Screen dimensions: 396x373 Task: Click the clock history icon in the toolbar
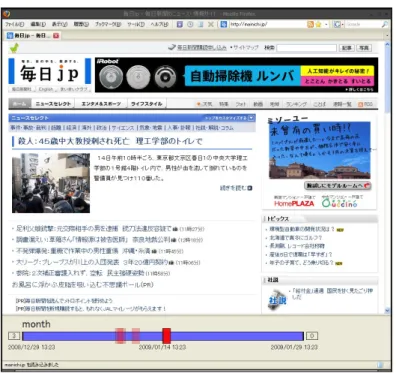(190, 24)
